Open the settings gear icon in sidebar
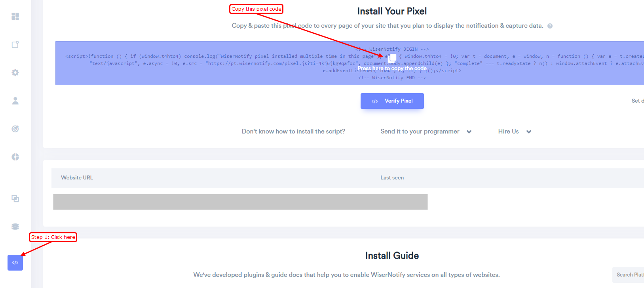The width and height of the screenshot is (644, 288). 15,72
